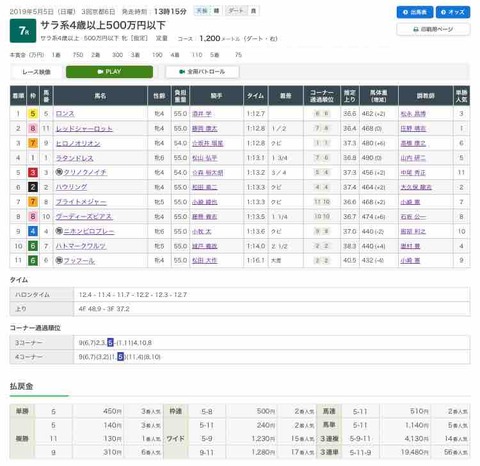The width and height of the screenshot is (480, 466).
Task: Open horse link ヒロノオリオン
Action: click(x=78, y=143)
